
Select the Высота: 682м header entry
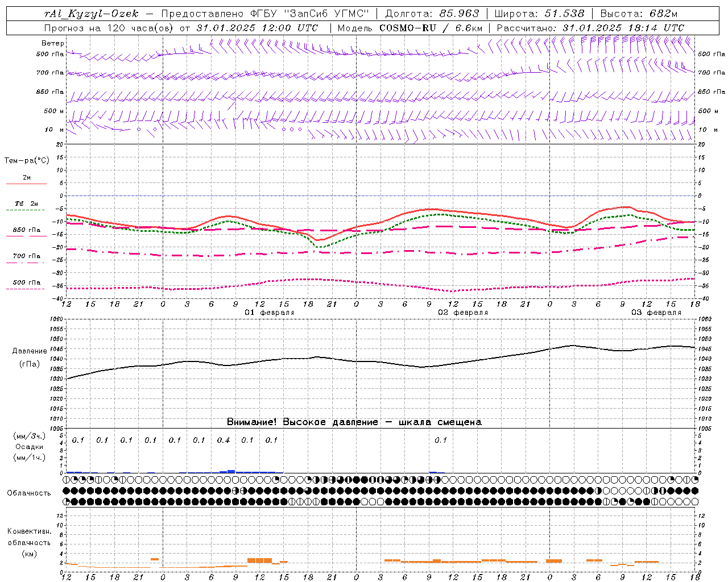pos(639,14)
